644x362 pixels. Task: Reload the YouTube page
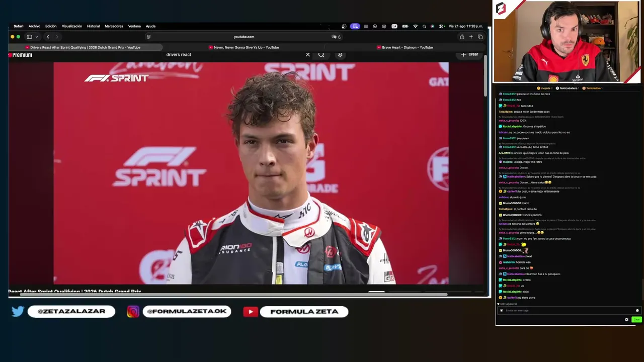coord(340,37)
